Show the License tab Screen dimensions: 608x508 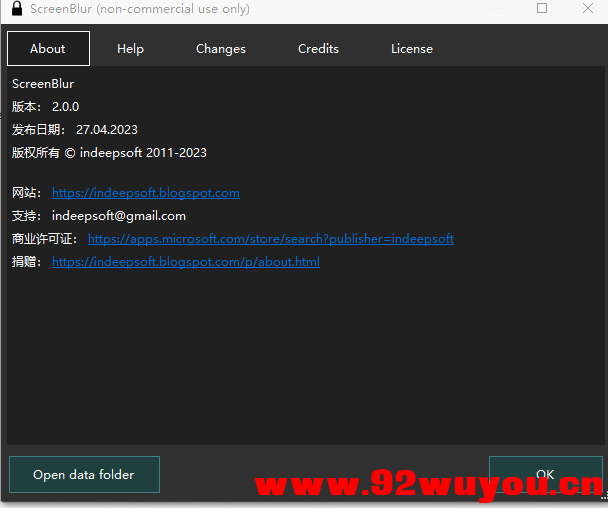point(412,48)
